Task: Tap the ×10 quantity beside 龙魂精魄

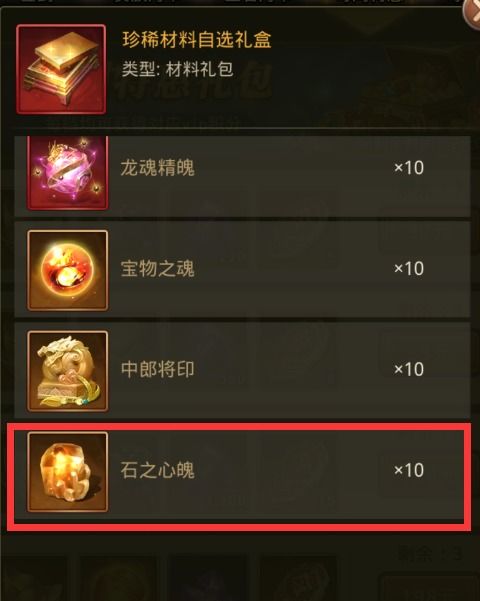Action: (409, 168)
